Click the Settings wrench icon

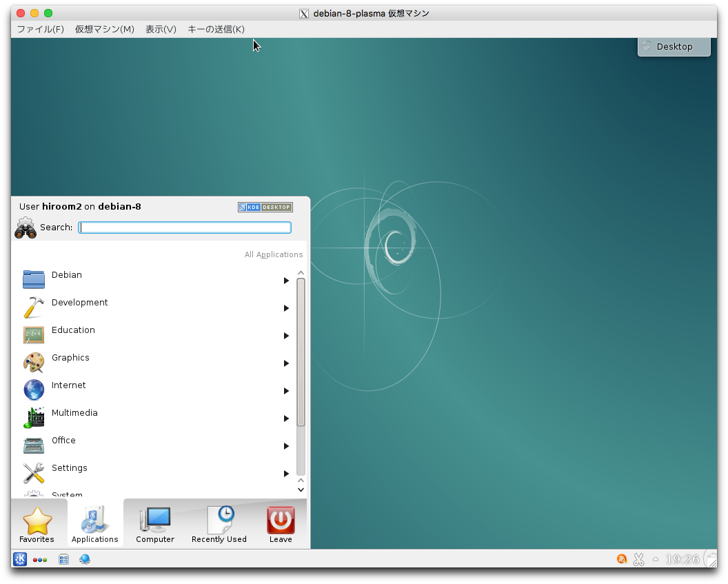(x=33, y=472)
